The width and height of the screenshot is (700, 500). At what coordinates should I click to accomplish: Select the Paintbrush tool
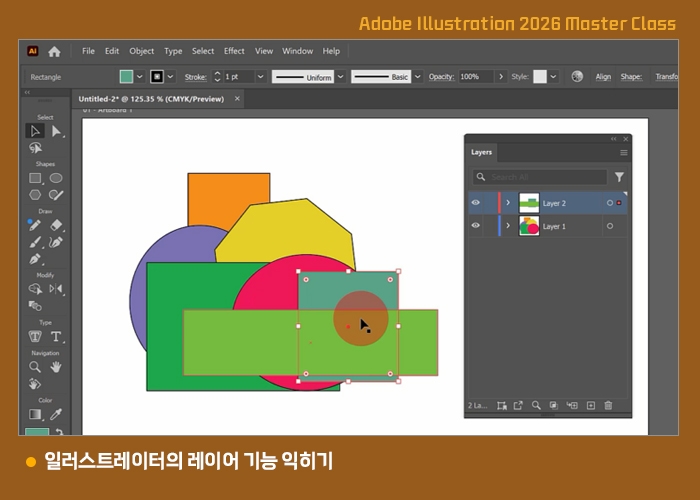(35, 242)
